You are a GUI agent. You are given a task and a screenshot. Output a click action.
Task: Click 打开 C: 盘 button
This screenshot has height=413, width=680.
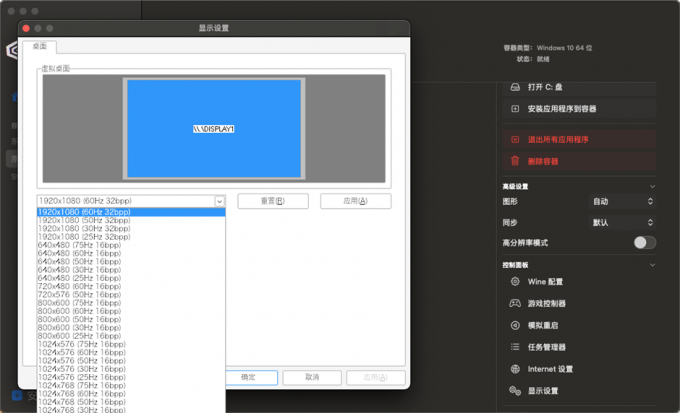tap(579, 87)
